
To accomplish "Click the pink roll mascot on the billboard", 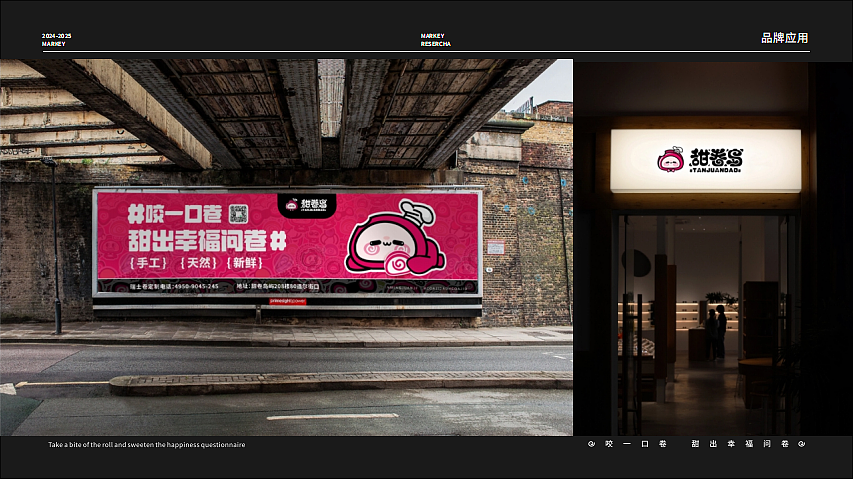I will pos(395,238).
